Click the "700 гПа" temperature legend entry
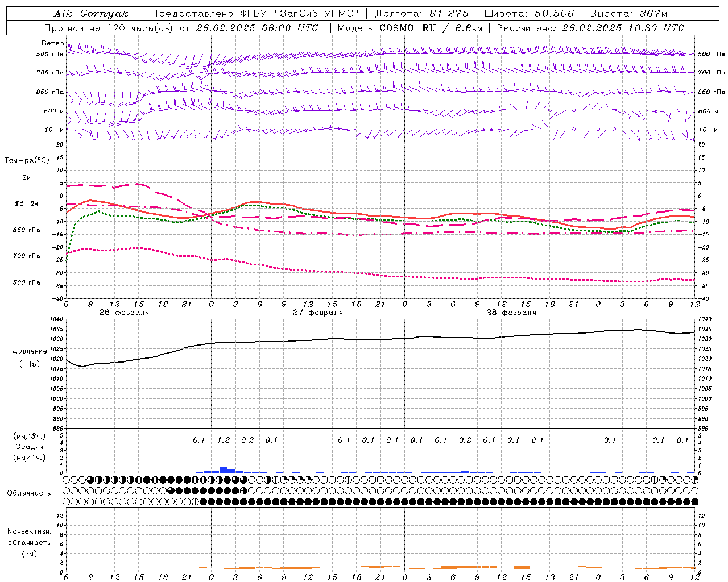This screenshot has width=728, height=582. click(27, 256)
